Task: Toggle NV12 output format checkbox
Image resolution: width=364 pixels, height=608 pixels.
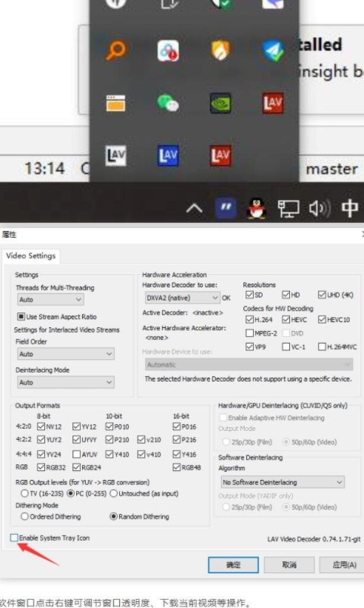Action: tap(41, 426)
